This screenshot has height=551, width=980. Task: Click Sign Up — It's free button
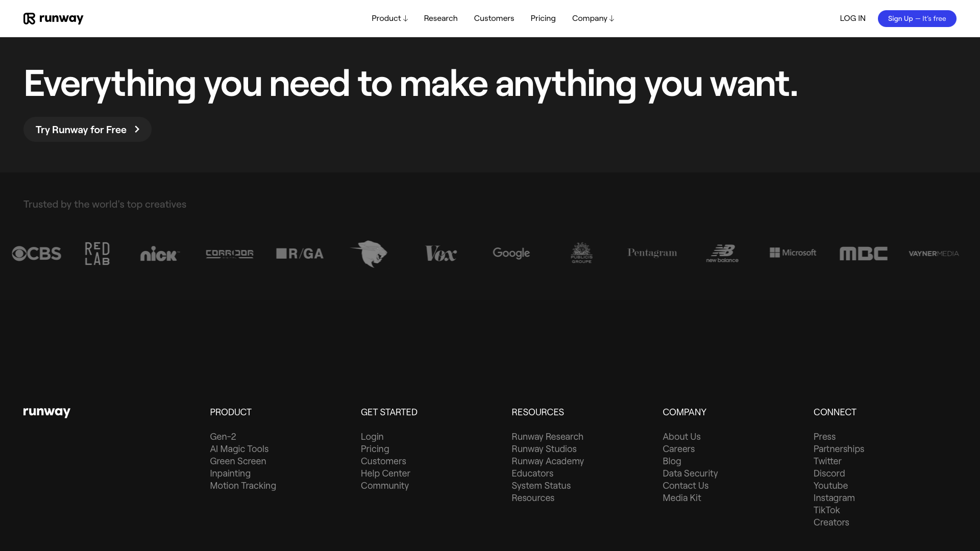point(917,18)
